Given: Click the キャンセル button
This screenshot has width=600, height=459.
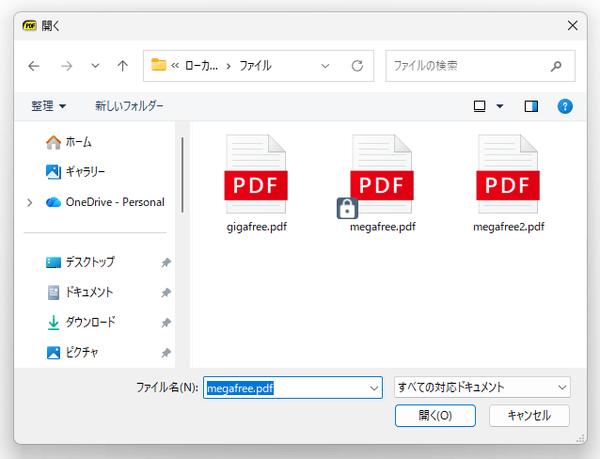Looking at the screenshot, I should [529, 415].
